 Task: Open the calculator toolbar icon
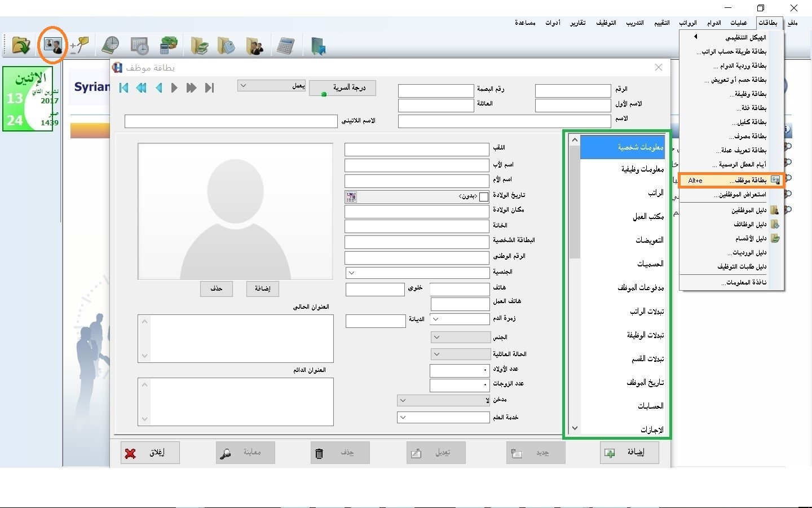286,45
